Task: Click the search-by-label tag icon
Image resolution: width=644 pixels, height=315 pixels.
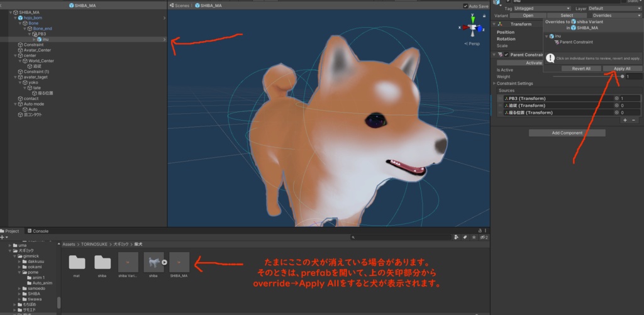Action: point(465,238)
